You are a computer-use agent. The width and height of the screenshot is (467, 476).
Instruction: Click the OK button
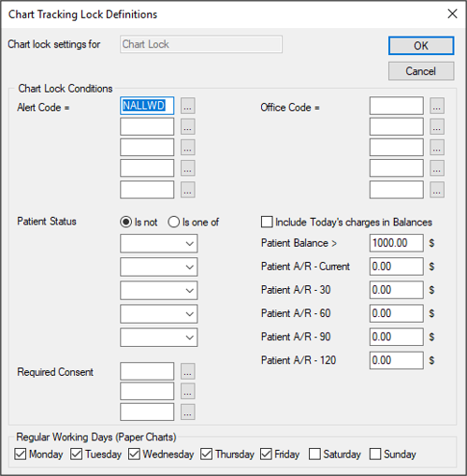(421, 46)
